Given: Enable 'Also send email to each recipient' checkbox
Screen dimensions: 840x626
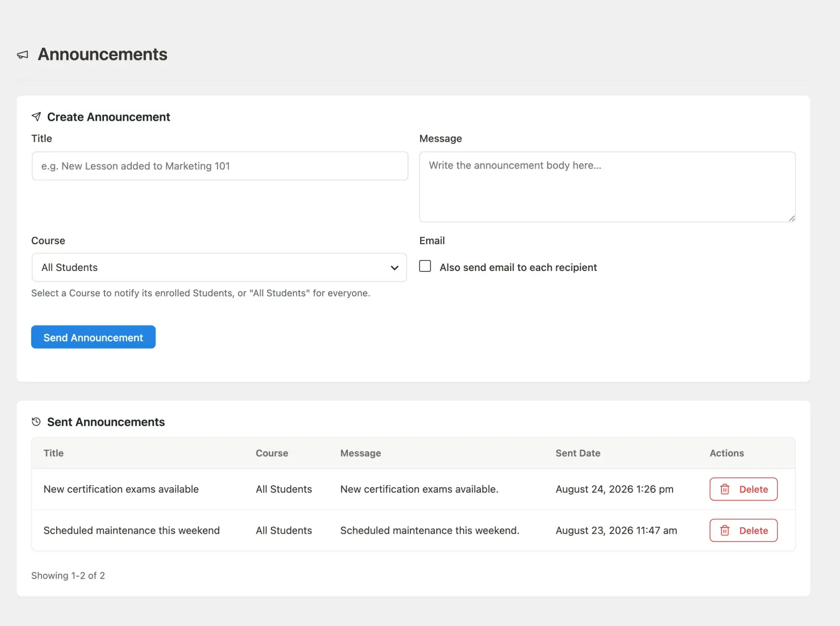Looking at the screenshot, I should (x=425, y=266).
